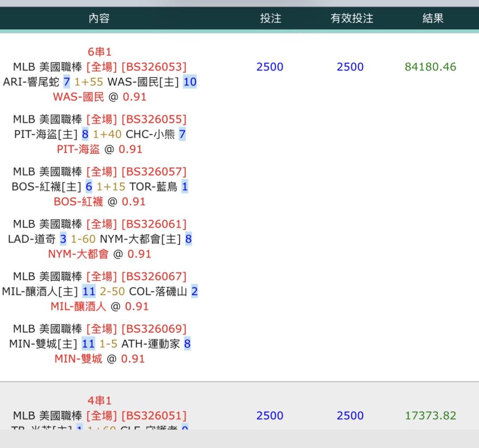This screenshot has height=448, width=479.
Task: Click result value 17373.82
Action: 430,416
